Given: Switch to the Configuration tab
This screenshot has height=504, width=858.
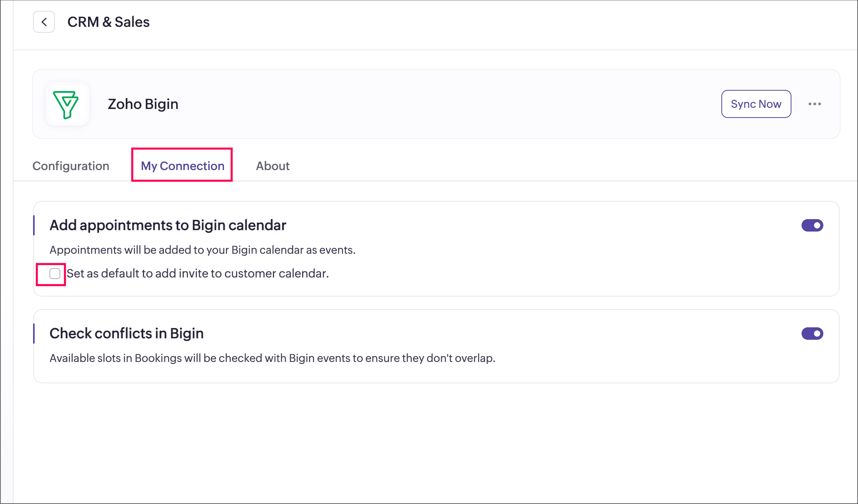Looking at the screenshot, I should pyautogui.click(x=71, y=166).
